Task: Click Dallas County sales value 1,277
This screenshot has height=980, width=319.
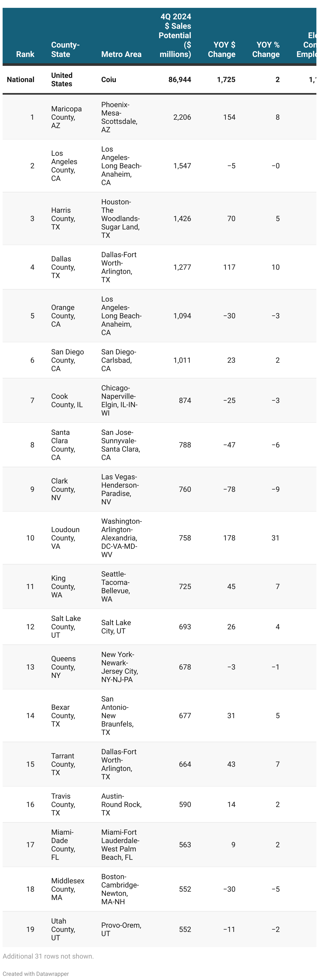Action: click(182, 267)
